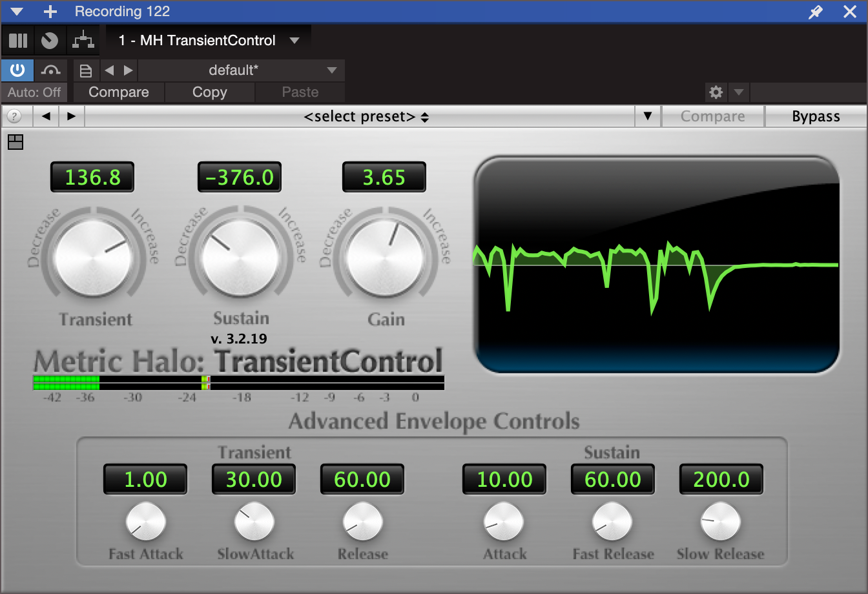Click the SlowAttack knob
Image resolution: width=868 pixels, height=594 pixels.
pos(254,522)
